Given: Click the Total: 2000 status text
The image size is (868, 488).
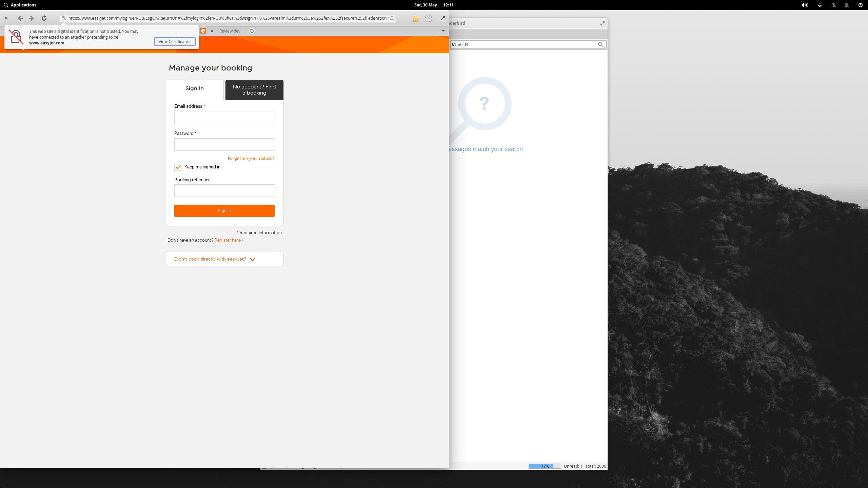Looking at the screenshot, I should (596, 466).
